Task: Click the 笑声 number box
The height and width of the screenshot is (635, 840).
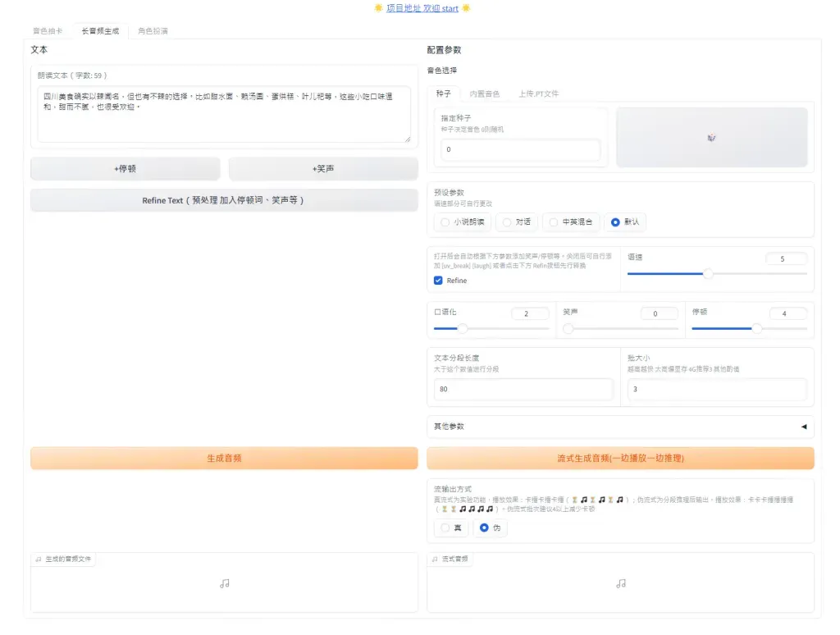Action: tap(659, 313)
